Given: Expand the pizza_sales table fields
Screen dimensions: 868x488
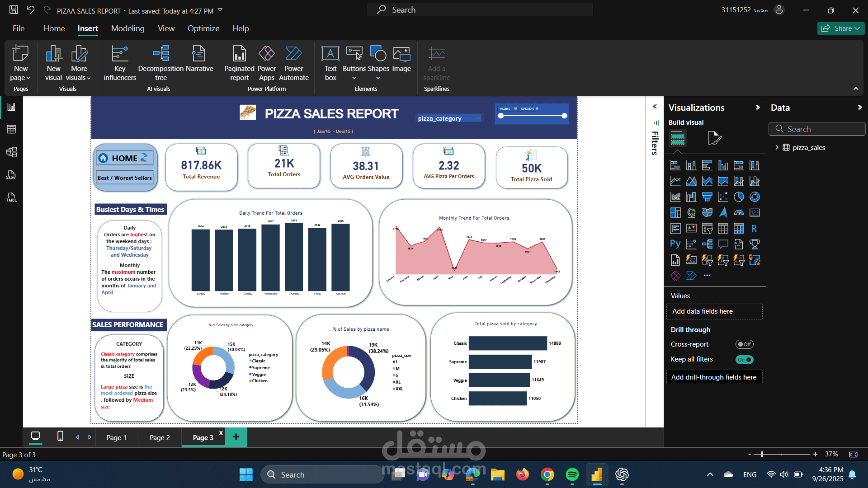Looking at the screenshot, I should click(x=777, y=148).
